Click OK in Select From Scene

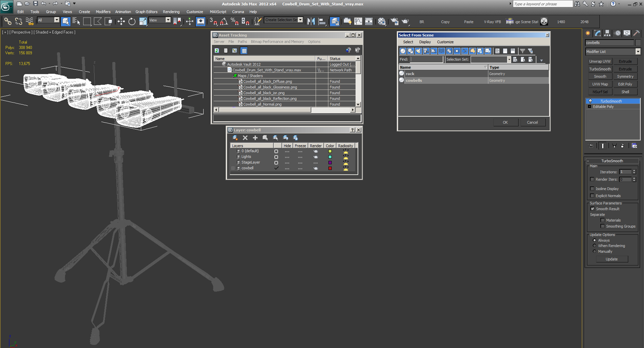click(505, 122)
